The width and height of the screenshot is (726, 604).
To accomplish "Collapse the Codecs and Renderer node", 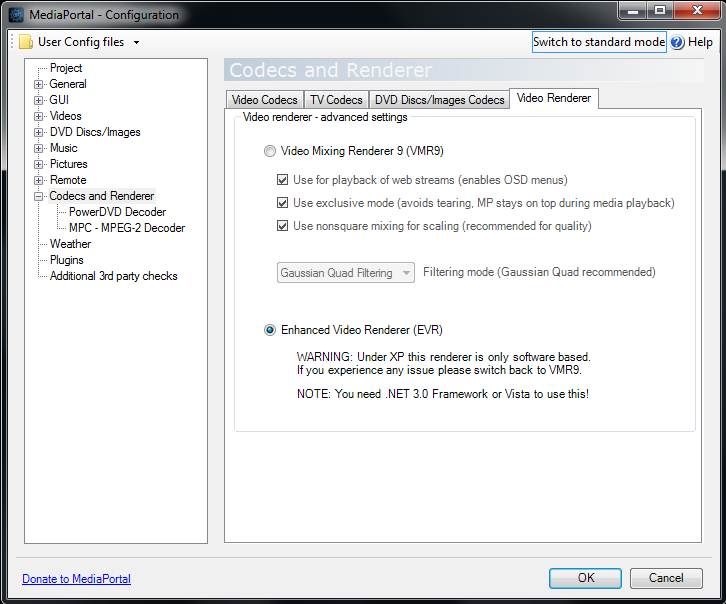I will (x=38, y=196).
